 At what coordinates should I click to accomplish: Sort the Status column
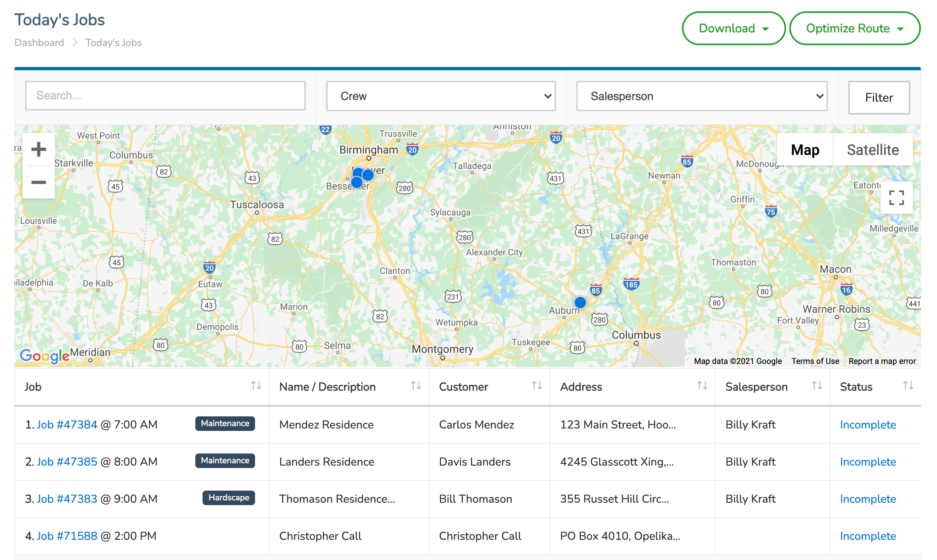point(908,386)
